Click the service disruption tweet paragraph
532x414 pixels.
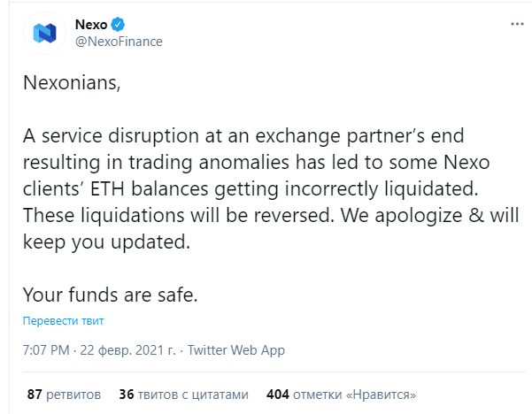coord(271,188)
